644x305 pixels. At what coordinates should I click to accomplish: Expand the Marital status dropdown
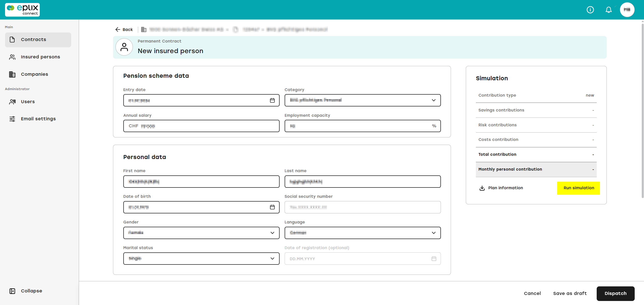pyautogui.click(x=201, y=259)
